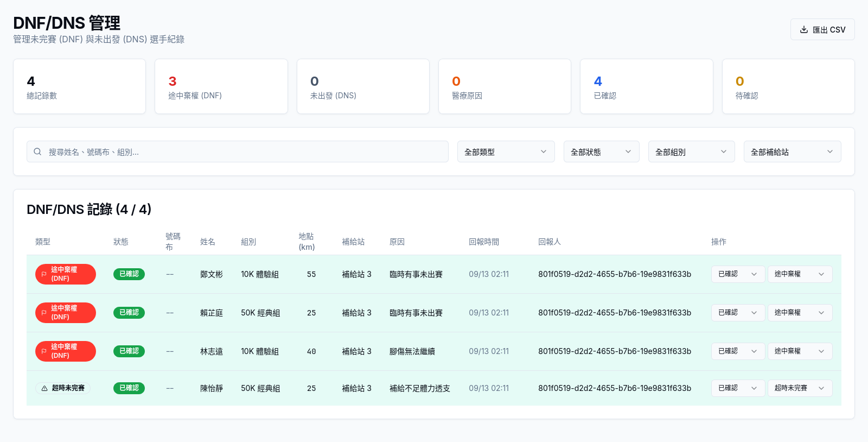Click the 待確認 stat card

pos(788,86)
